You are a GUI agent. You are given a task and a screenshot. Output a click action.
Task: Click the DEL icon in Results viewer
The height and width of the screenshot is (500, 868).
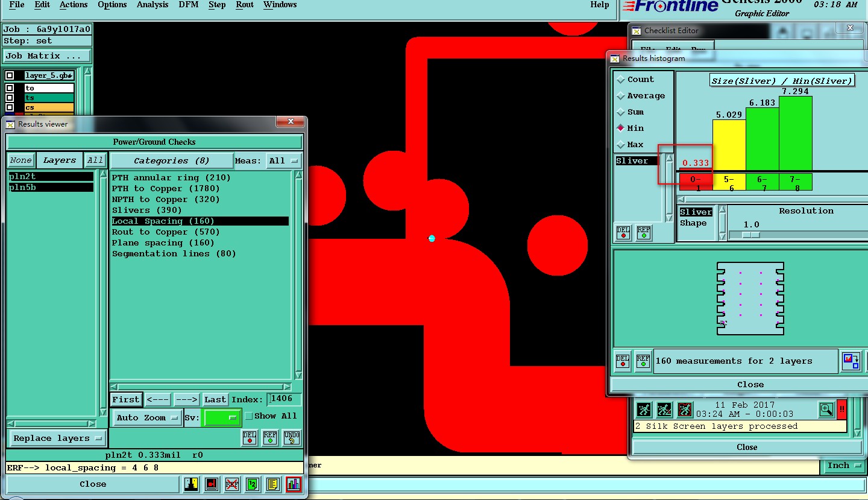pyautogui.click(x=250, y=437)
